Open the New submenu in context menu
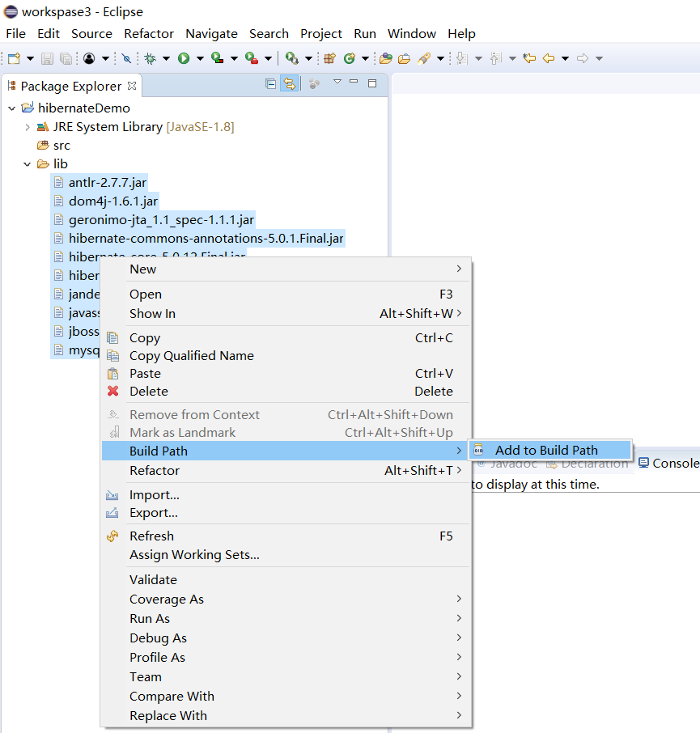The width and height of the screenshot is (700, 733). pos(286,269)
